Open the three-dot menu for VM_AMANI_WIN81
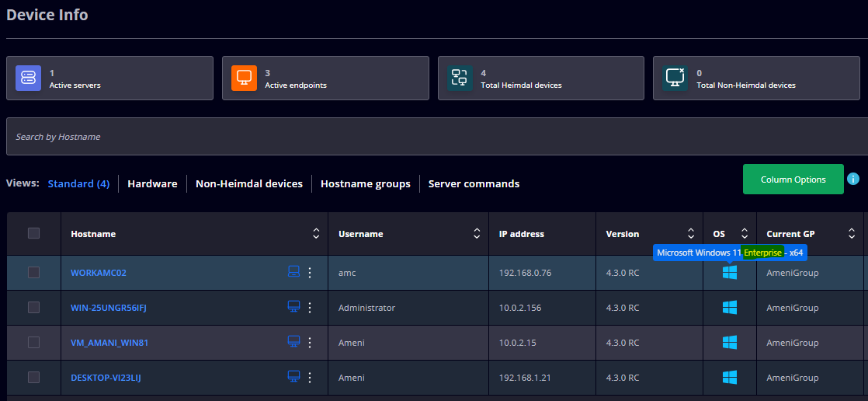Viewport: 868px width, 401px height. (310, 343)
